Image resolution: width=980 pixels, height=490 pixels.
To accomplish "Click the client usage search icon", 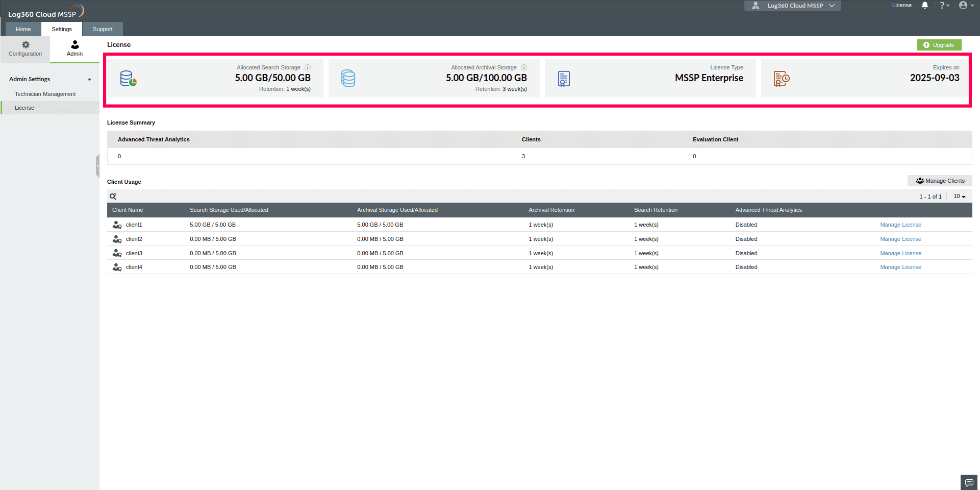I will point(113,197).
